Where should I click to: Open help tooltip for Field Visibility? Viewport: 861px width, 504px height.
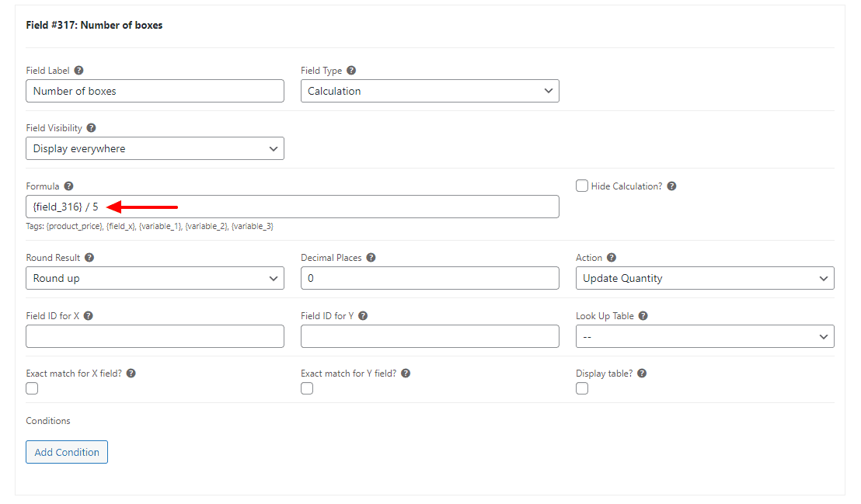(x=91, y=128)
